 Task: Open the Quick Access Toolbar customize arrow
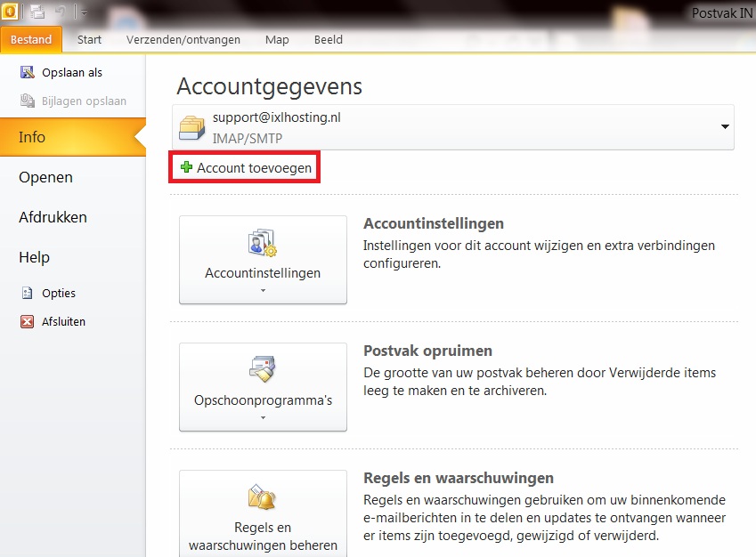pos(84,12)
